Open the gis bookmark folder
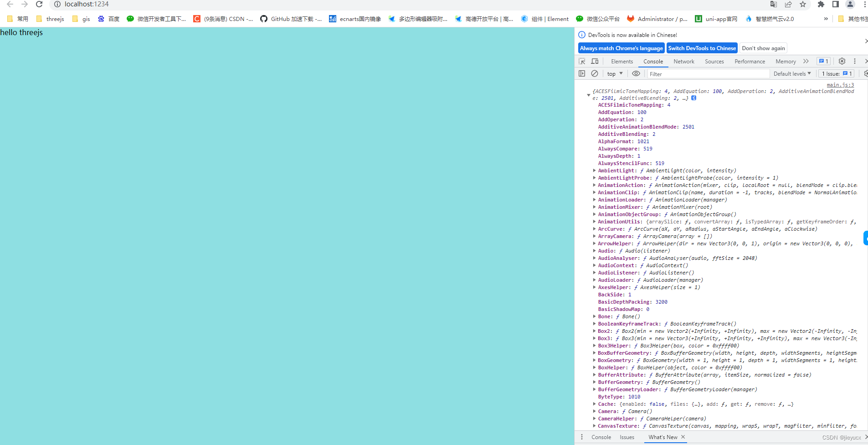 pos(81,19)
